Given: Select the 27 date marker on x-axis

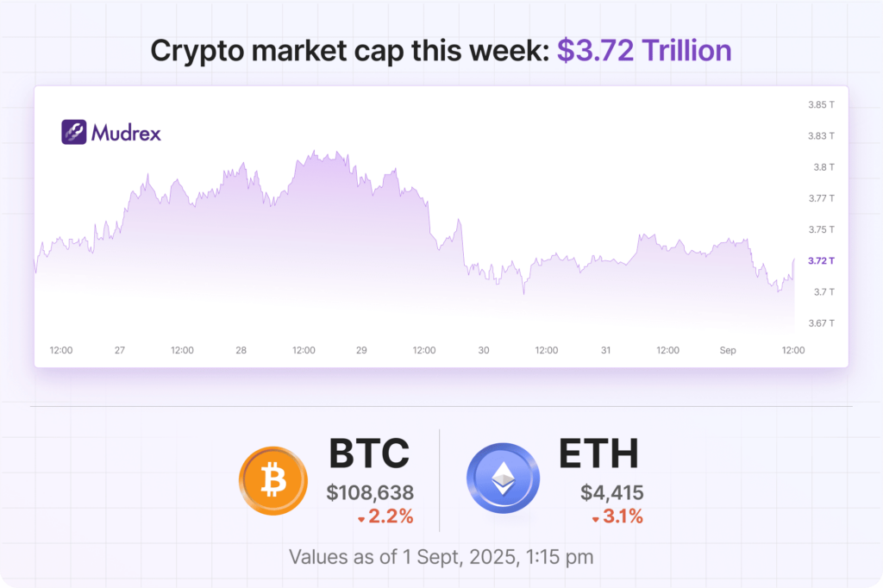Looking at the screenshot, I should (120, 350).
